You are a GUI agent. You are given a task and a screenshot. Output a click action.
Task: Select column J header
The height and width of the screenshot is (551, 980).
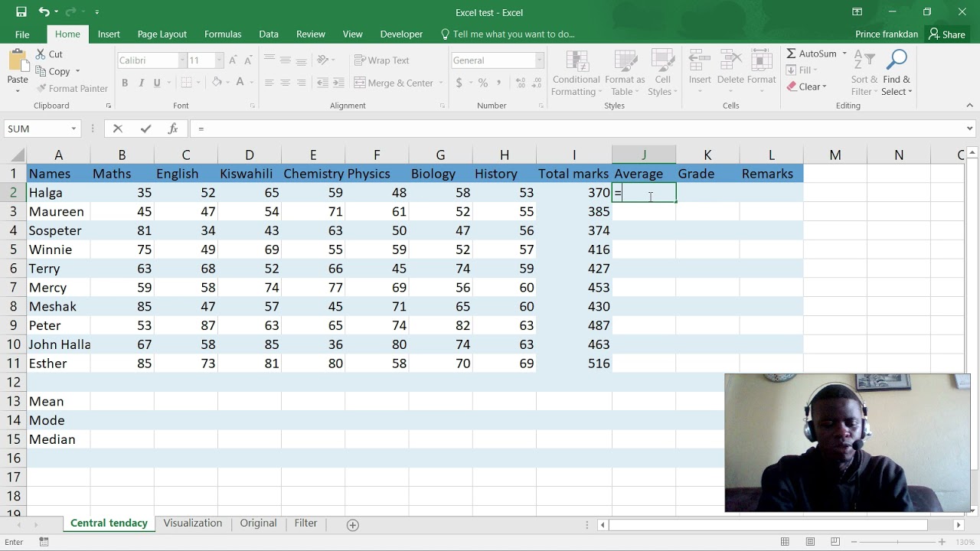coord(644,155)
